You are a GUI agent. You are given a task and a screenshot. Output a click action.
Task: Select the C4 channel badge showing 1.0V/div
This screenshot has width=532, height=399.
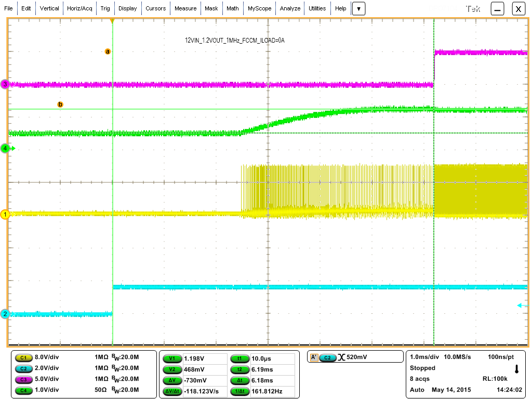[24, 390]
